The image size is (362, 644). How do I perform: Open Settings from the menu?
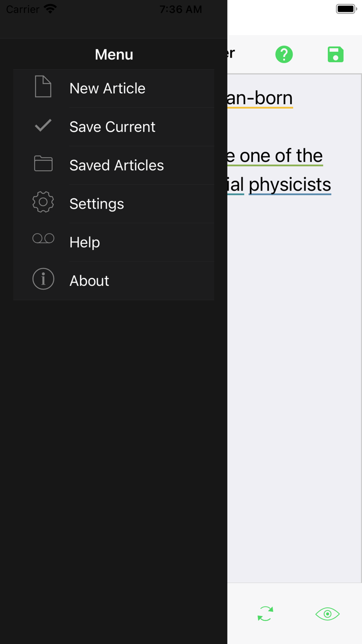point(97,204)
